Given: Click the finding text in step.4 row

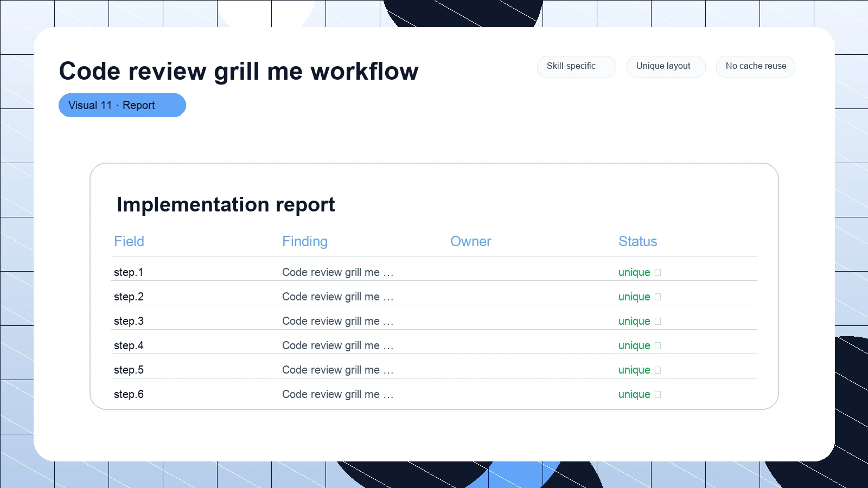Looking at the screenshot, I should pyautogui.click(x=337, y=345).
